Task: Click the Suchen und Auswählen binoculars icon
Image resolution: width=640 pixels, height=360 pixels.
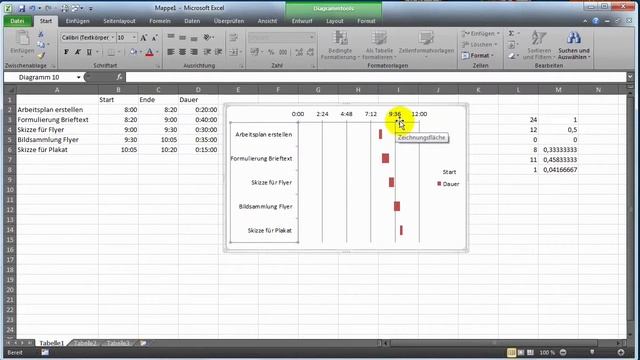Action: coord(573,38)
